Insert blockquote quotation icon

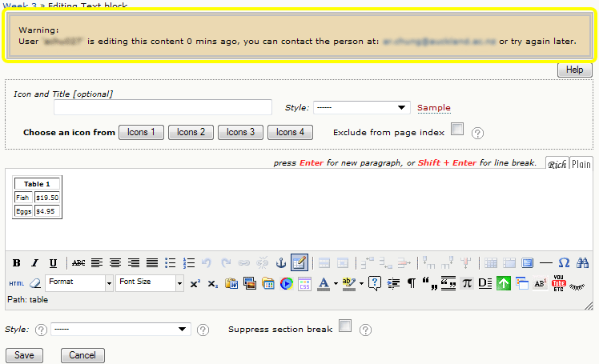coord(430,283)
